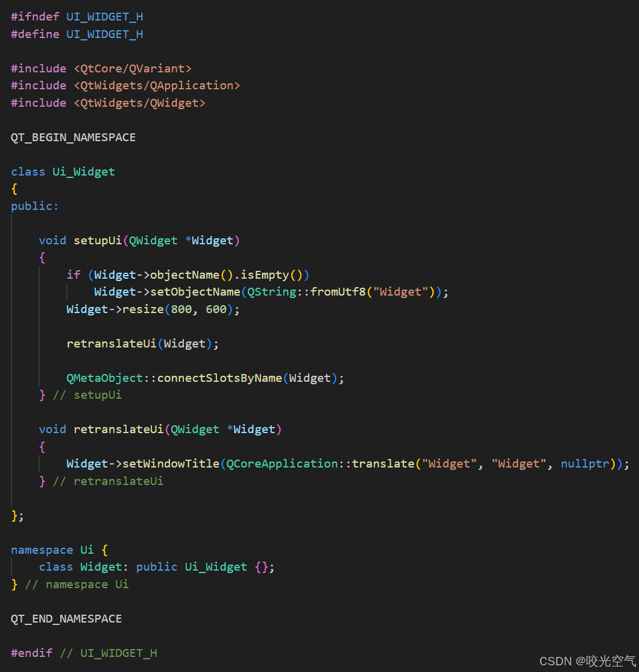Click 'void retranslateUi(QWidget *Widget)' signature
The image size is (639, 672).
160,430
